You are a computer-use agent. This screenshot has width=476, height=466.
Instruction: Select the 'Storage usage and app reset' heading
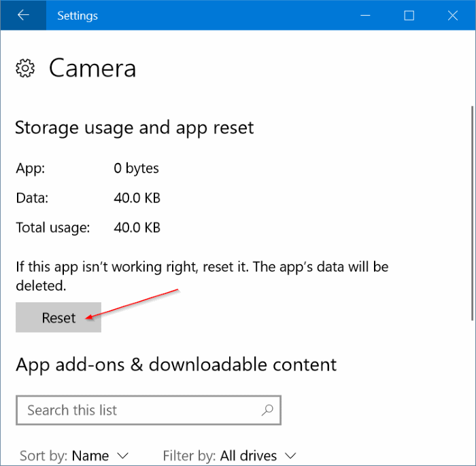tap(134, 128)
